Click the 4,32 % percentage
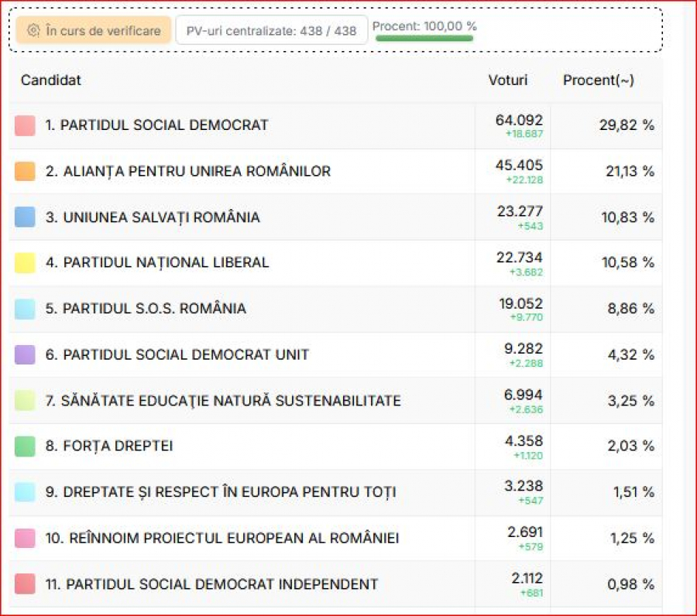This screenshot has width=697, height=616. coord(630,355)
